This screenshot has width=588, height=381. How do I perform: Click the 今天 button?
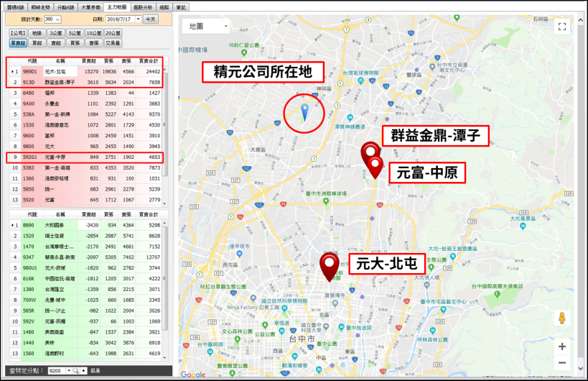(x=150, y=19)
